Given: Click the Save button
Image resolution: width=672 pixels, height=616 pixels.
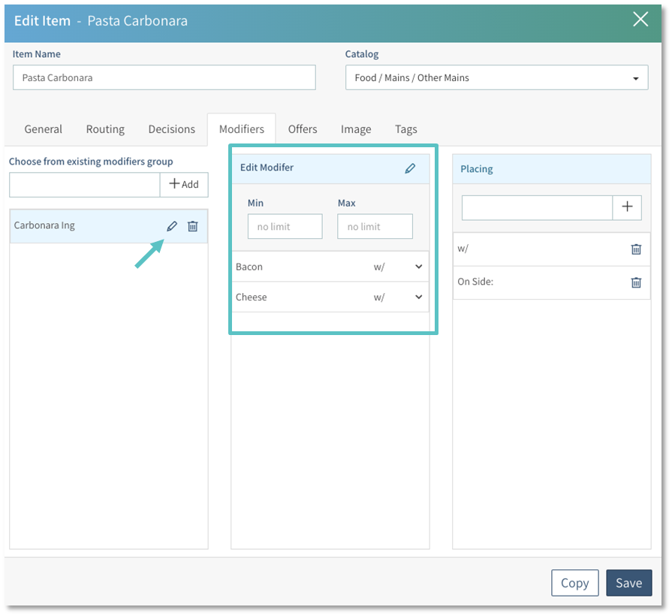Looking at the screenshot, I should [628, 583].
